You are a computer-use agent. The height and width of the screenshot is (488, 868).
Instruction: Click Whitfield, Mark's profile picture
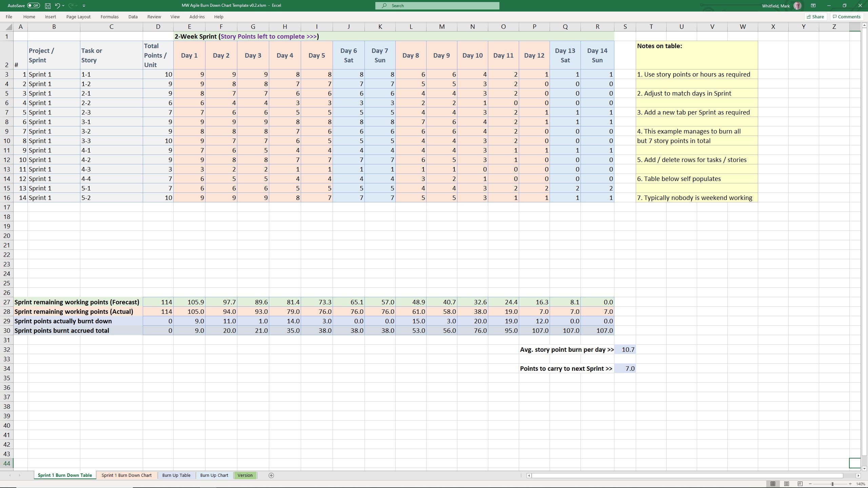click(x=797, y=5)
